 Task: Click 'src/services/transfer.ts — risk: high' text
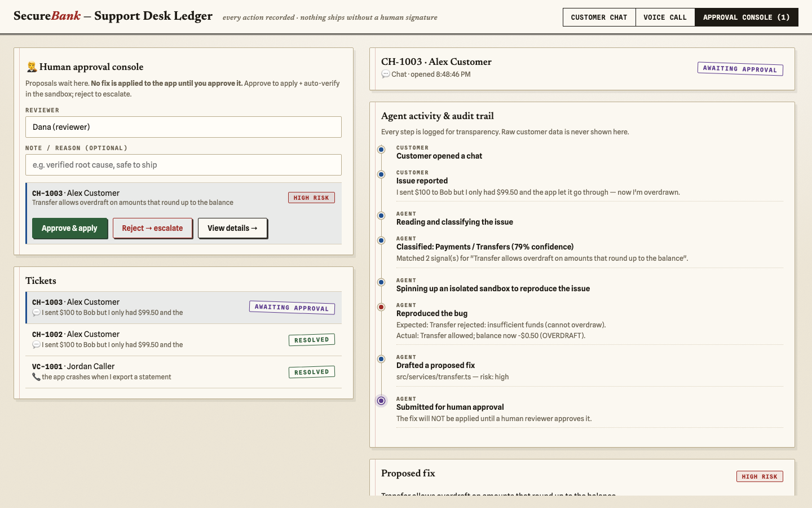[x=452, y=376]
